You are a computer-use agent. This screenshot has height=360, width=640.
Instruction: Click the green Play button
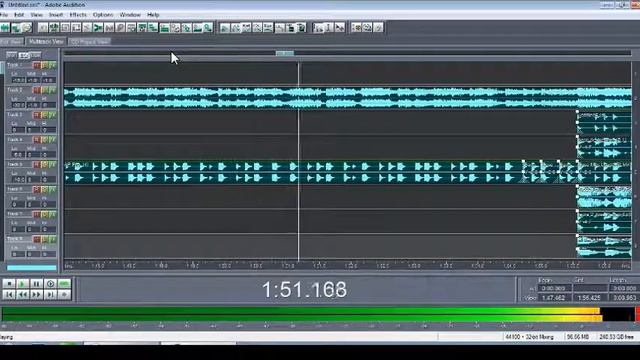point(23,284)
